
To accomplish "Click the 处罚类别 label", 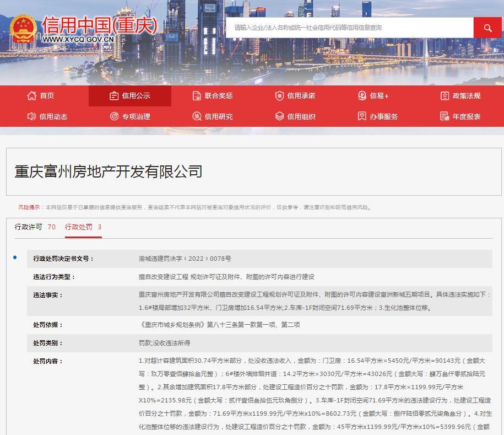I will click(47, 343).
